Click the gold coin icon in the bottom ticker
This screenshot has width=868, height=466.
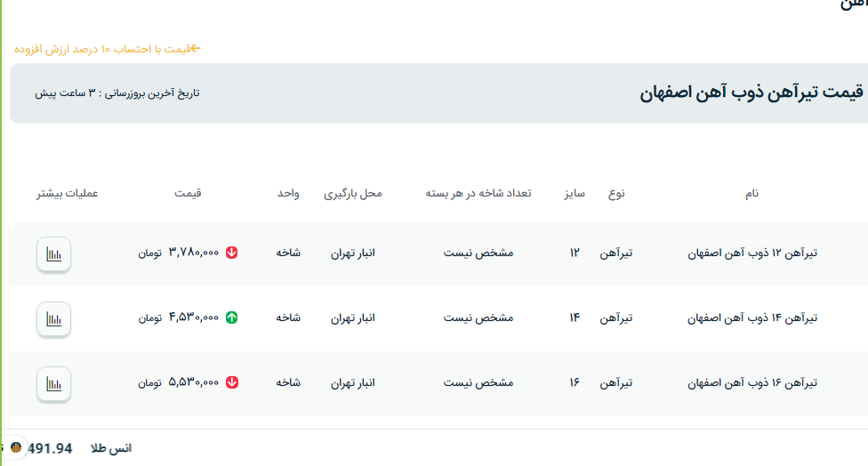tap(15, 447)
